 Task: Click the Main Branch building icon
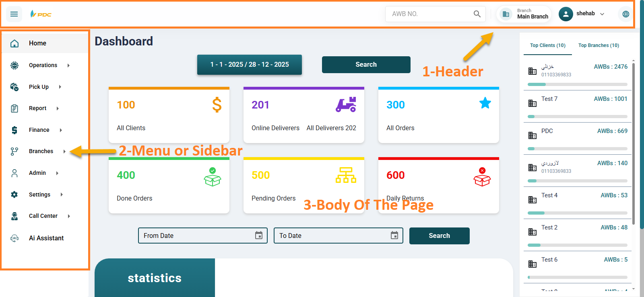tap(506, 14)
